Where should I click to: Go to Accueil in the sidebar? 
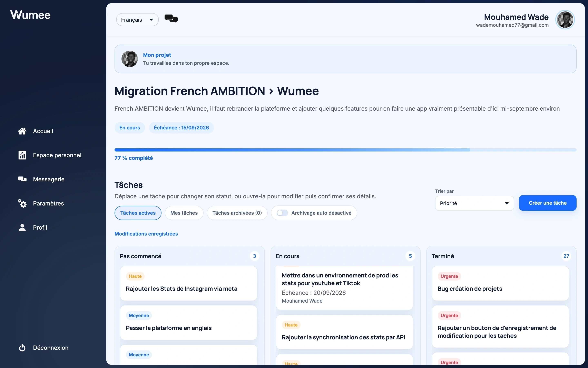coord(43,131)
